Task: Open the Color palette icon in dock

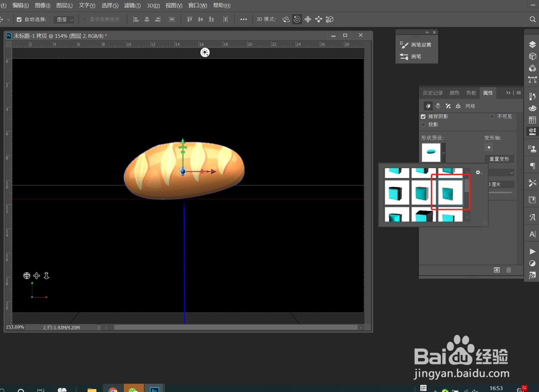Action: 532,108
